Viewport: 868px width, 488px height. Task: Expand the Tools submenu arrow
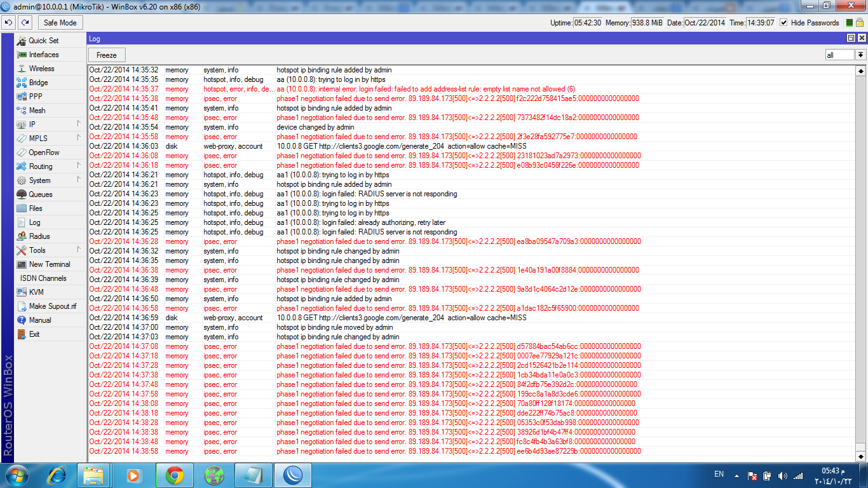[x=79, y=250]
